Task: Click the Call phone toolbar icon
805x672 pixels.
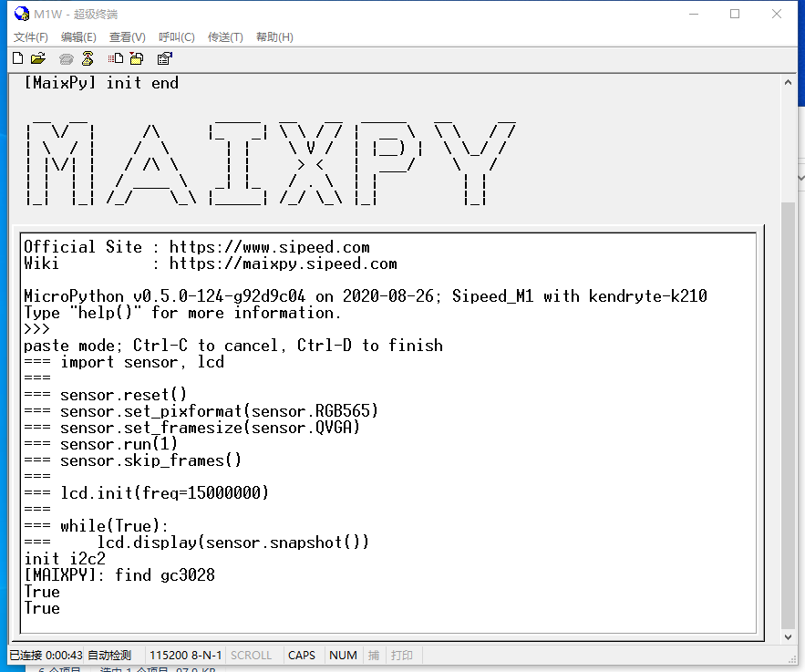Action: [67, 59]
